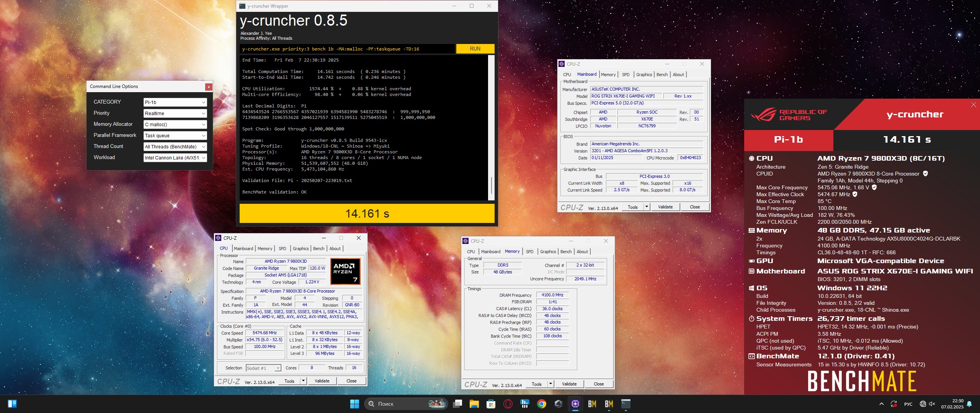Image resolution: width=980 pixels, height=413 pixels.
Task: Open Tools dropdown arrow in CPU-Z CPU window
Action: point(304,381)
